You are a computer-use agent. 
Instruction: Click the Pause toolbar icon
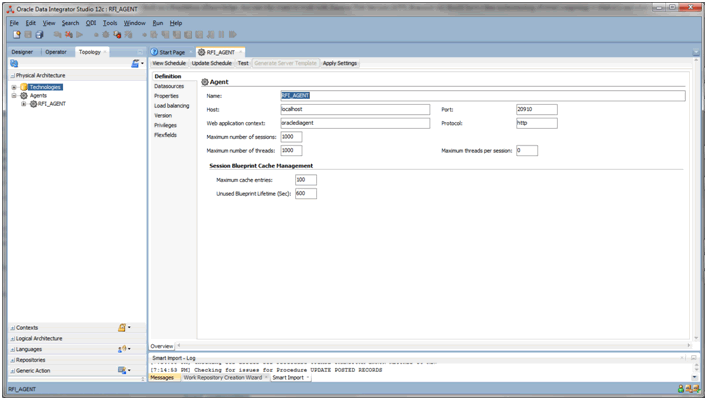pos(221,35)
